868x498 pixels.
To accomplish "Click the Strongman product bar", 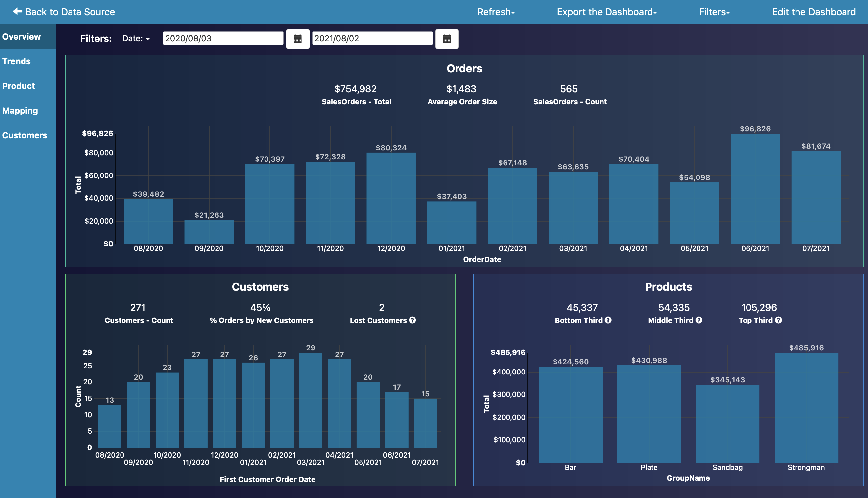I will [806, 407].
